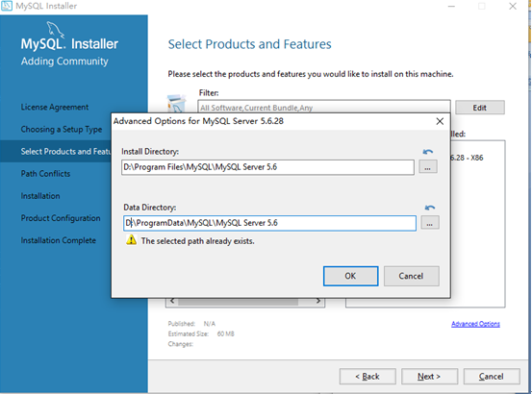The width and height of the screenshot is (532, 394).
Task: Click the horizontal scrollbar thumb
Action: click(x=239, y=301)
